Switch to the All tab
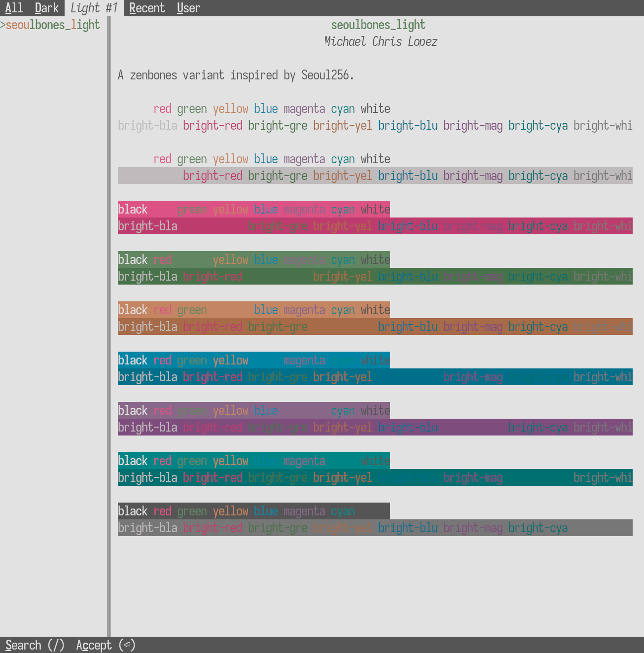644x653 pixels. [14, 8]
